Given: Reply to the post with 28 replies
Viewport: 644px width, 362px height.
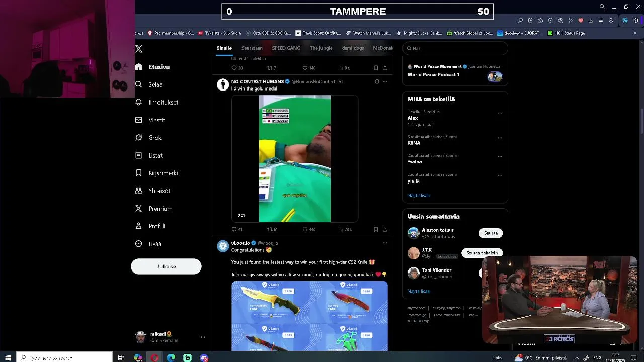Looking at the screenshot, I should pyautogui.click(x=236, y=68).
